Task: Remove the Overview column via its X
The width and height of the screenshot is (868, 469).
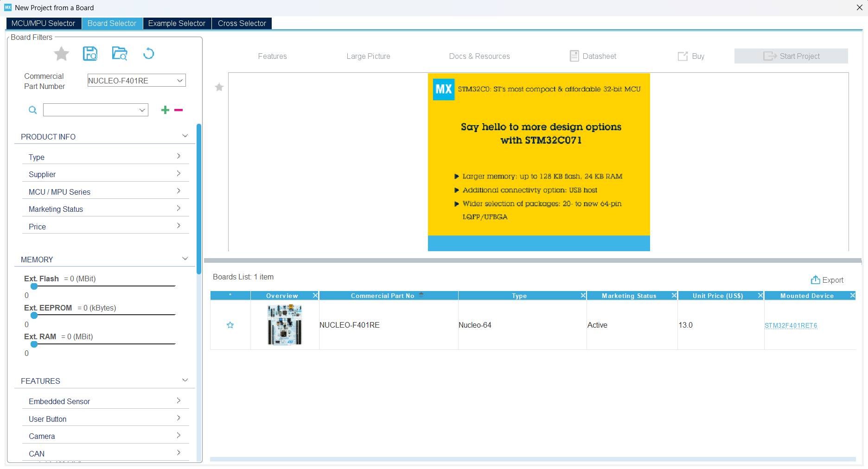Action: 315,295
